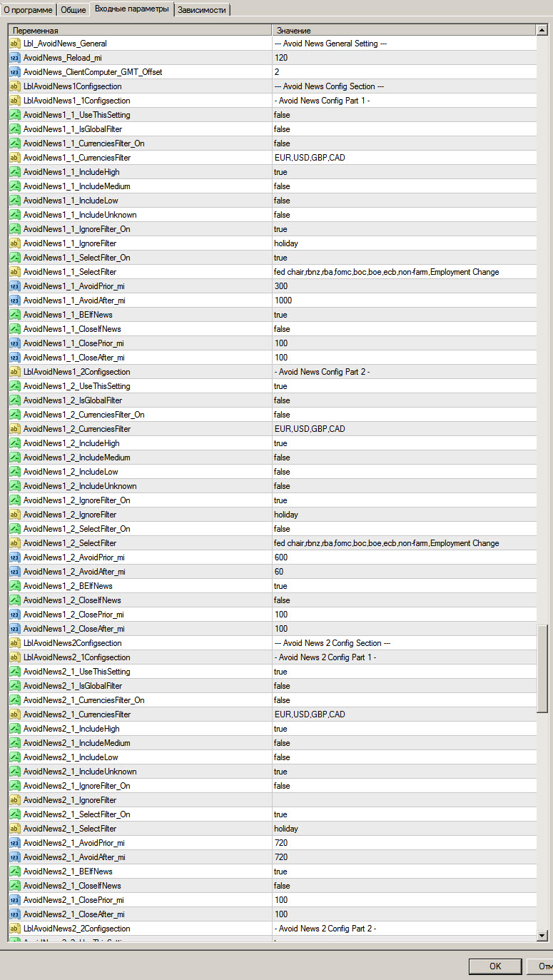Screen dimensions: 553x980
Task: Click the string icon of AvoidNews1_1_SelectFilter
Action: click(15, 272)
